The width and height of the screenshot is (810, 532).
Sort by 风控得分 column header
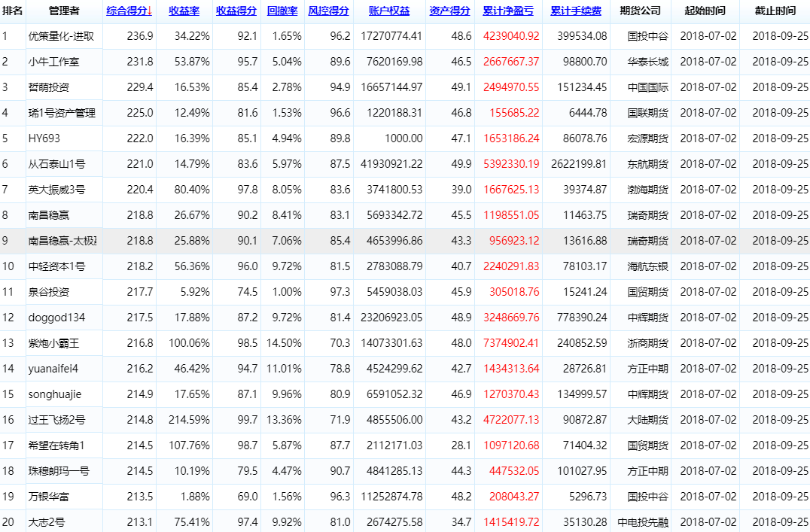(x=328, y=11)
